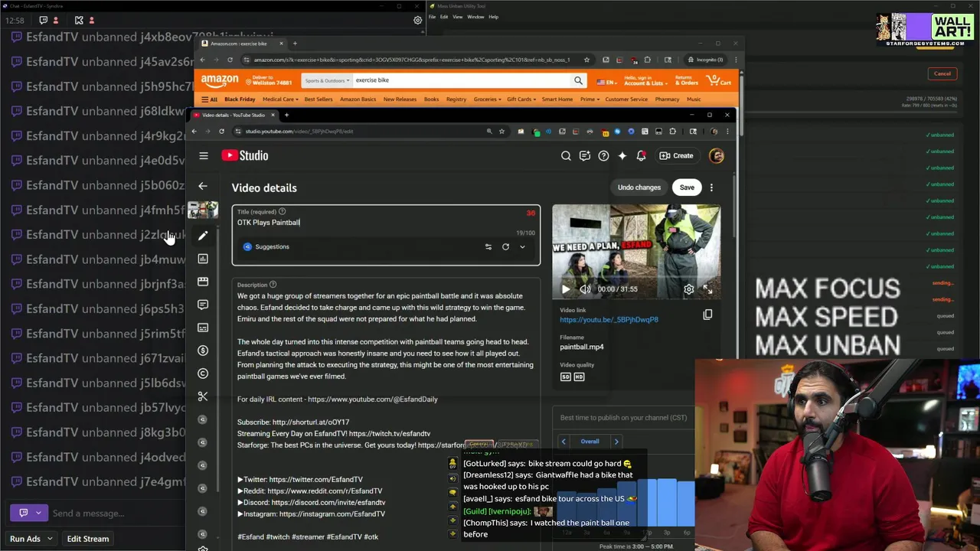Open the youtu.be video link

tap(609, 320)
